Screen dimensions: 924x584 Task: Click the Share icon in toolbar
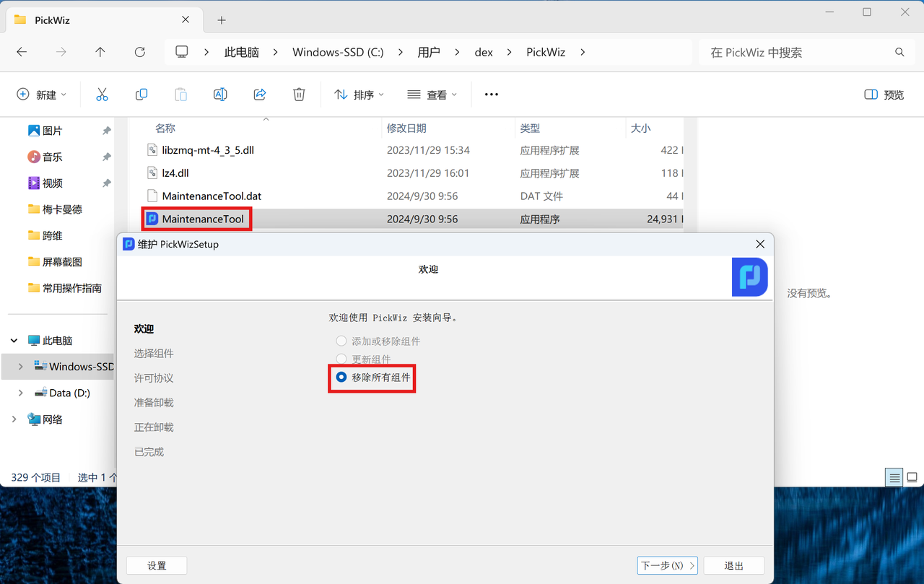tap(260, 95)
